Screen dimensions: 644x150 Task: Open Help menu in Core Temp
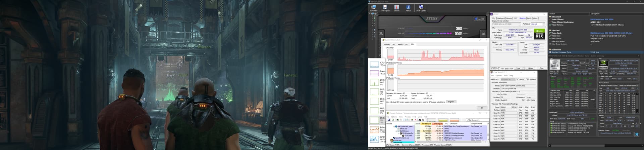click(511, 76)
